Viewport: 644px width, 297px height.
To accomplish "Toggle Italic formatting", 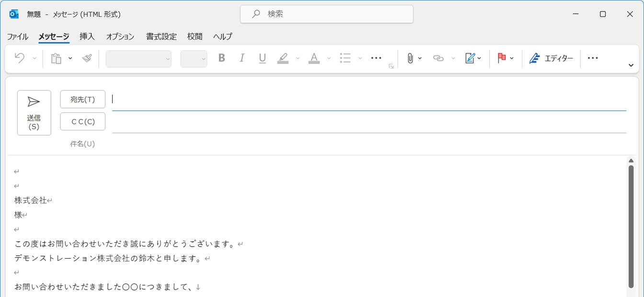I will (242, 59).
